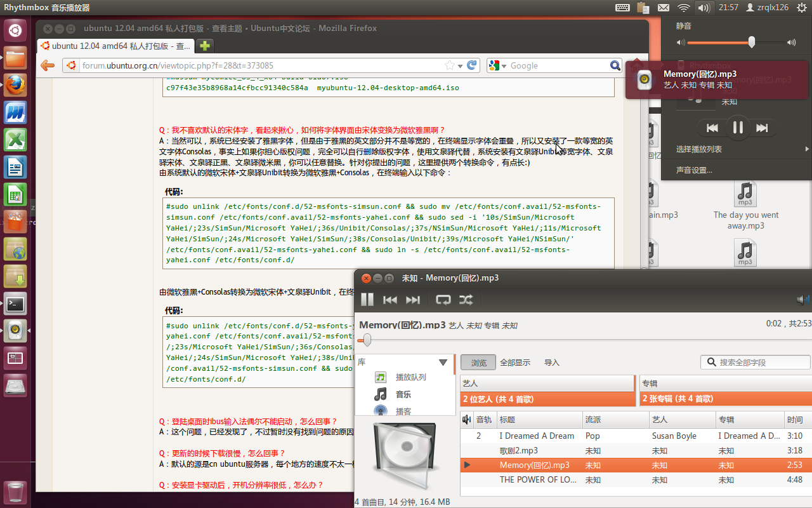
Task: Open the power session gear menu
Action: tap(802, 8)
